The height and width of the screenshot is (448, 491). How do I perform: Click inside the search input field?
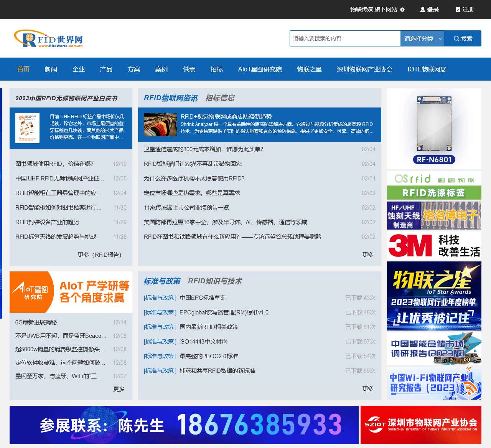344,38
